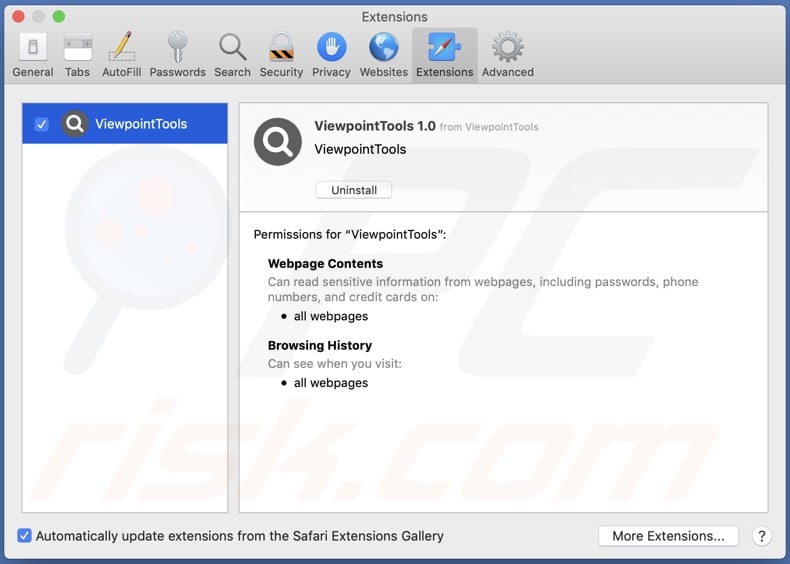
Task: Click the "Webpage Contents" permission heading
Action: pyautogui.click(x=325, y=264)
